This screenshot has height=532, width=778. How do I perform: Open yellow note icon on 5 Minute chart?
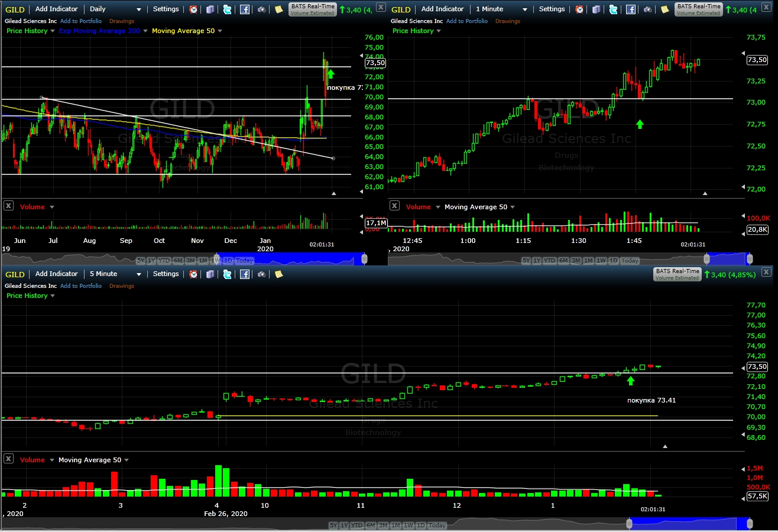coord(279,274)
